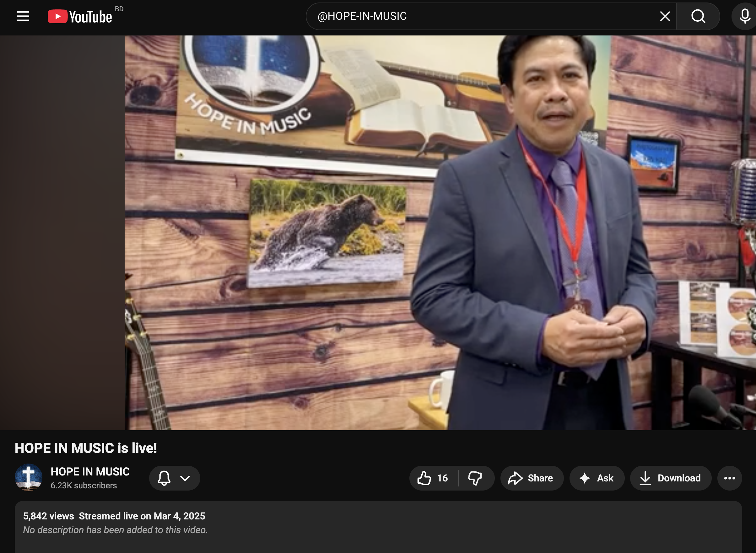Open the hamburger guide menu
The height and width of the screenshot is (553, 756).
click(23, 16)
